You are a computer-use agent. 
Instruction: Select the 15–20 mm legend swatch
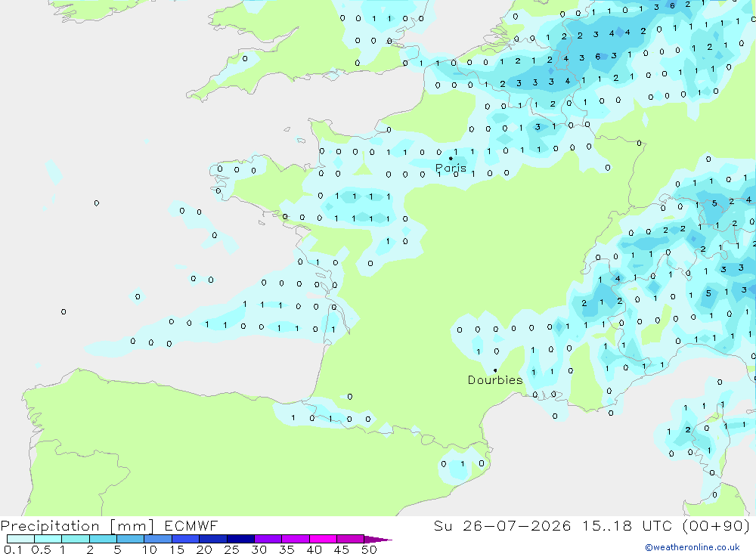pos(186,539)
